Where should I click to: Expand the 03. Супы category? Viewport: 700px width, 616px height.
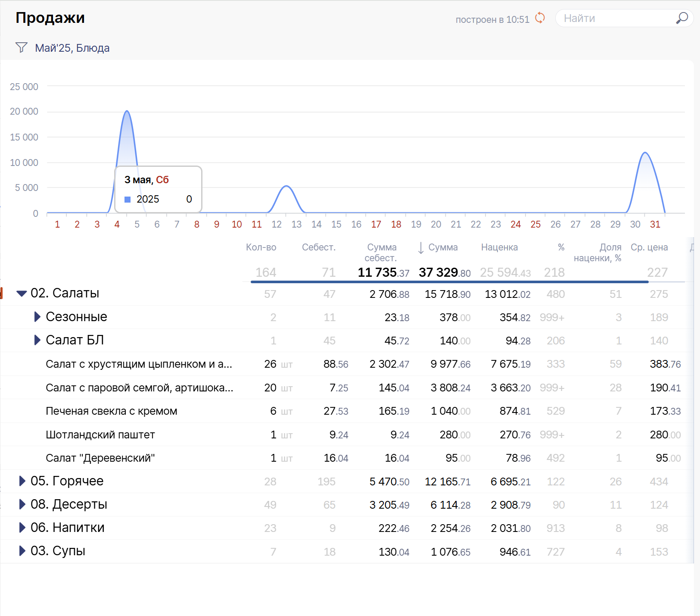pos(22,551)
